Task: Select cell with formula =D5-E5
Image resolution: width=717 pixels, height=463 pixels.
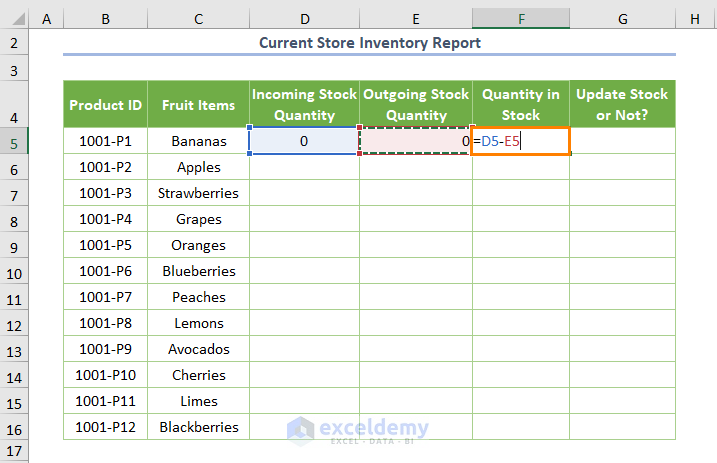Action: click(x=521, y=141)
